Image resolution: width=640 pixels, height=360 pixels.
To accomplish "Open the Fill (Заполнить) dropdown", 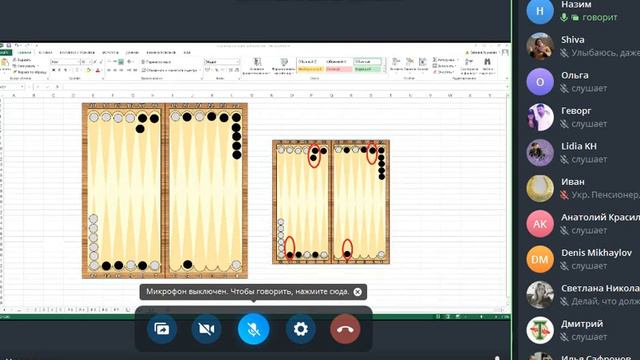I will 444,66.
